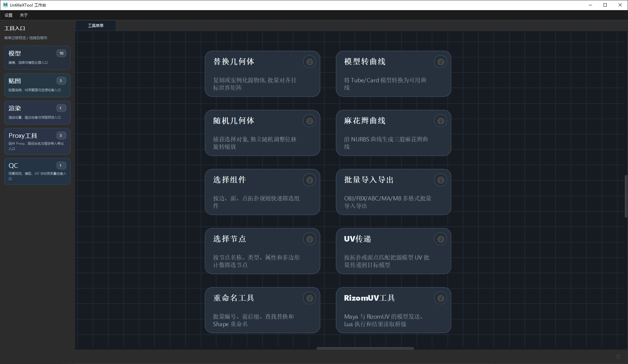Open the 设置 menu
The height and width of the screenshot is (364, 628).
click(x=8, y=15)
